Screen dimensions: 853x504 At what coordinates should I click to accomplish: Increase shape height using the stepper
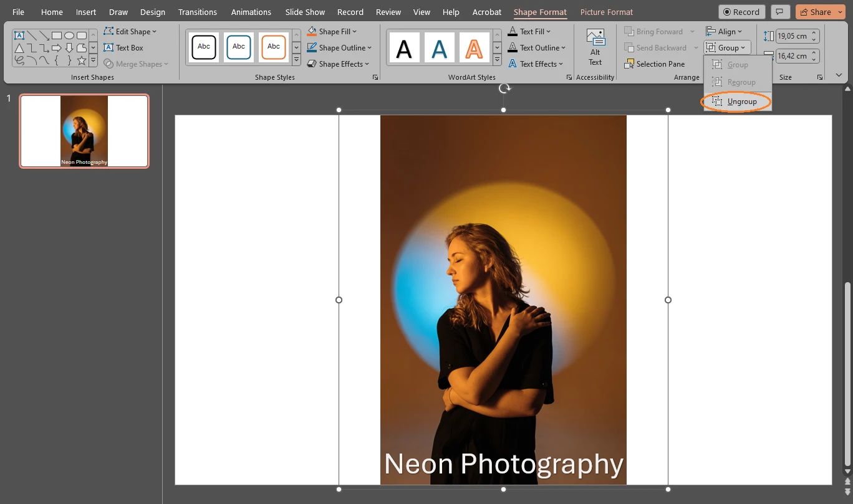[812, 32]
